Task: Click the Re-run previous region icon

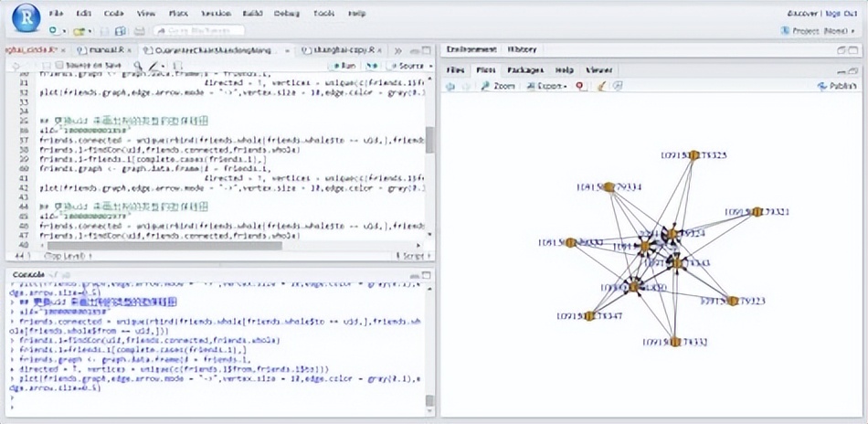Action: pos(372,65)
